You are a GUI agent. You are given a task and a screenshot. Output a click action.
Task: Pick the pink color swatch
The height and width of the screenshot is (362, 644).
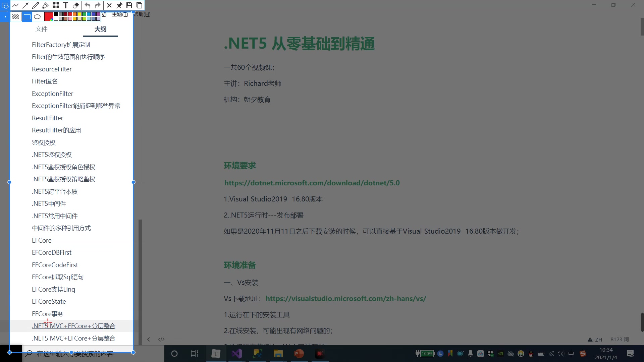(x=70, y=19)
